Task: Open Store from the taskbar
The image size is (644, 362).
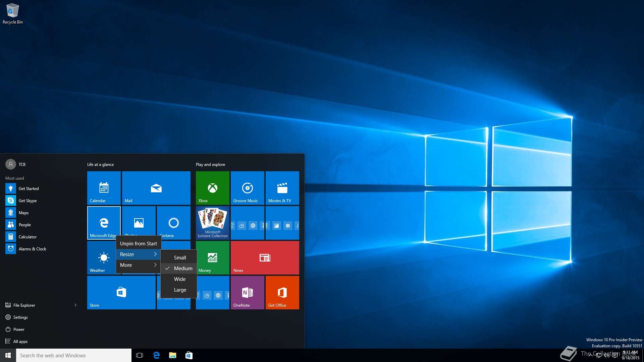Action: point(189,355)
